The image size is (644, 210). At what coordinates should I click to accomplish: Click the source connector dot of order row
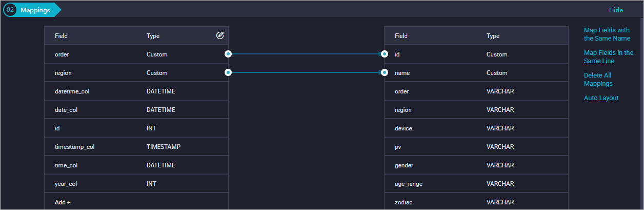[x=228, y=53]
